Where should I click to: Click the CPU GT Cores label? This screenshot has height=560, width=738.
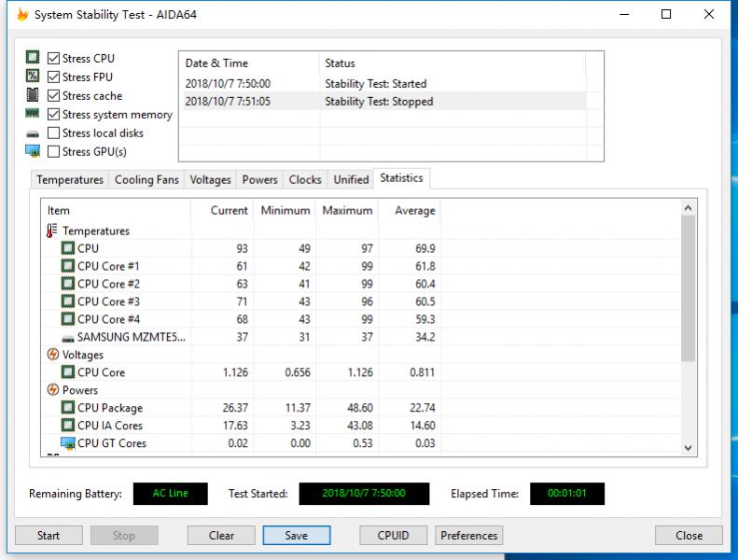point(112,443)
